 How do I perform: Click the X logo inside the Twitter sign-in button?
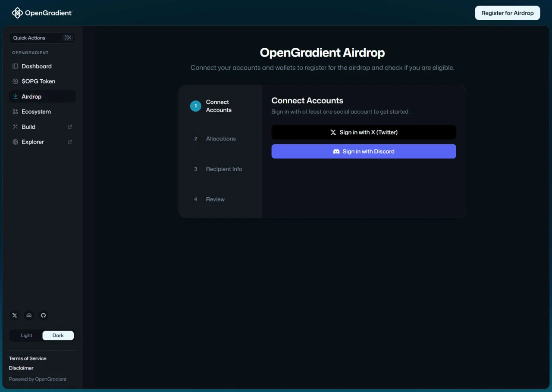tap(333, 132)
